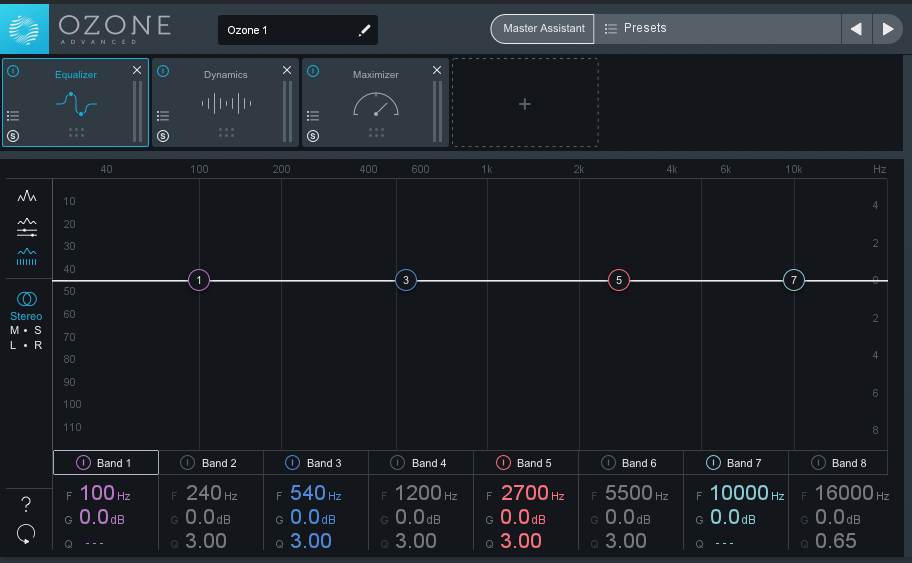This screenshot has width=912, height=563.
Task: Select the Maximizer module tile
Action: coord(375,103)
